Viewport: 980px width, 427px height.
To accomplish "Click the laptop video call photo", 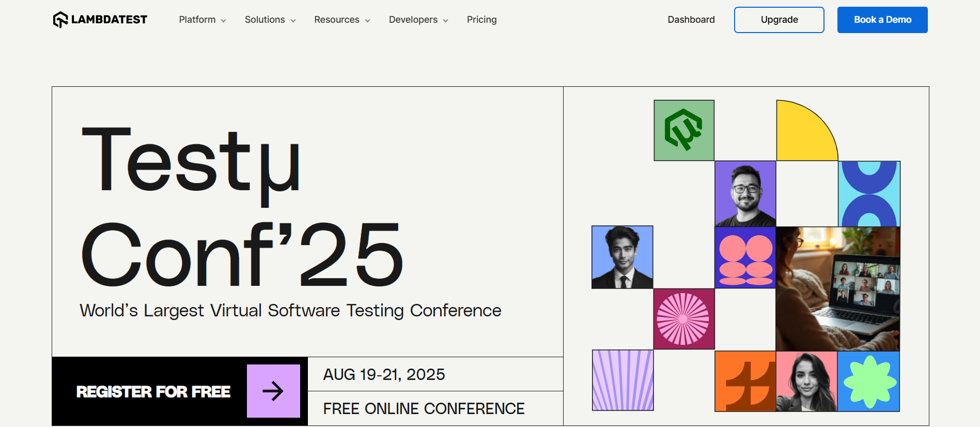I will (x=838, y=289).
